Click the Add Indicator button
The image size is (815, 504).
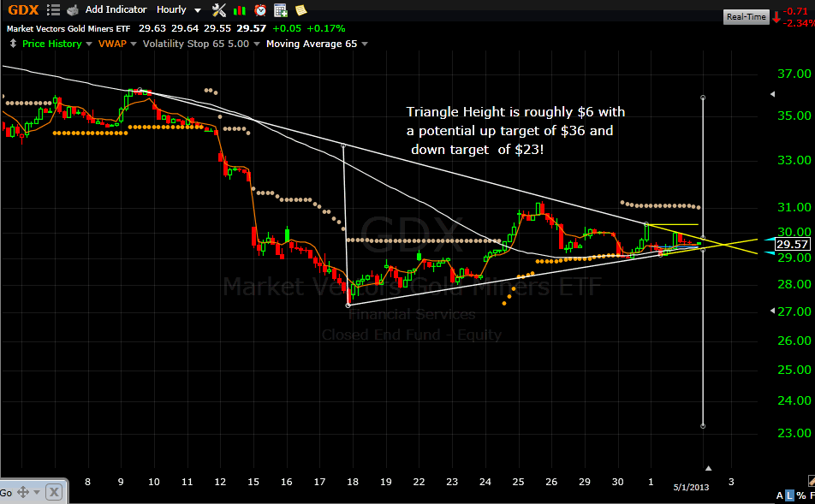pos(116,9)
